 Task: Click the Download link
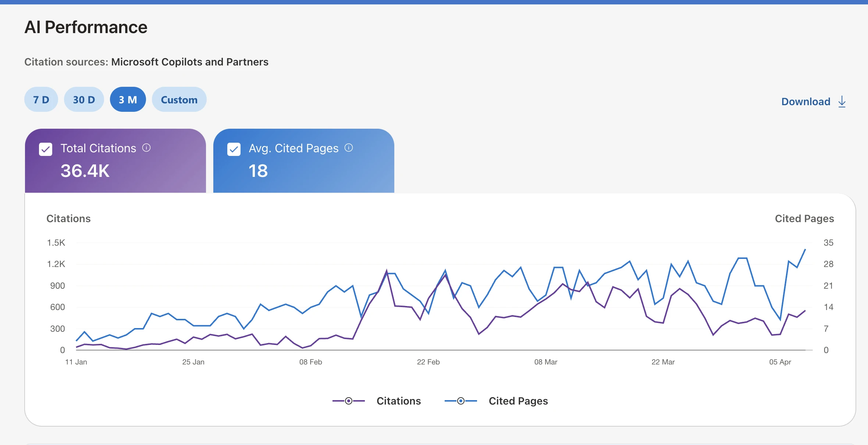(805, 101)
